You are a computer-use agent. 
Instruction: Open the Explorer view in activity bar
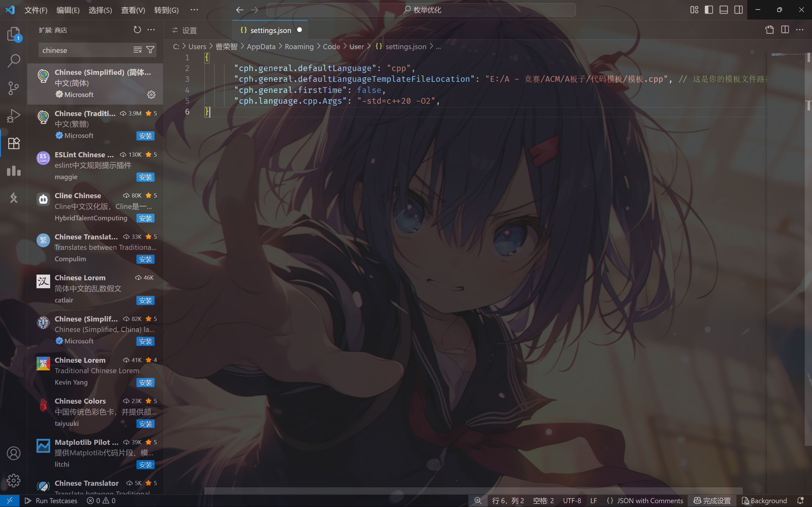[x=13, y=34]
